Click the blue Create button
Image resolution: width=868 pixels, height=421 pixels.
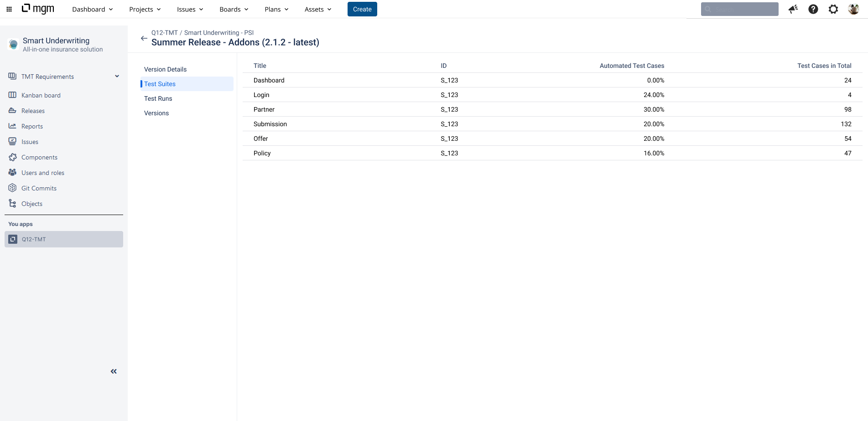pos(362,9)
